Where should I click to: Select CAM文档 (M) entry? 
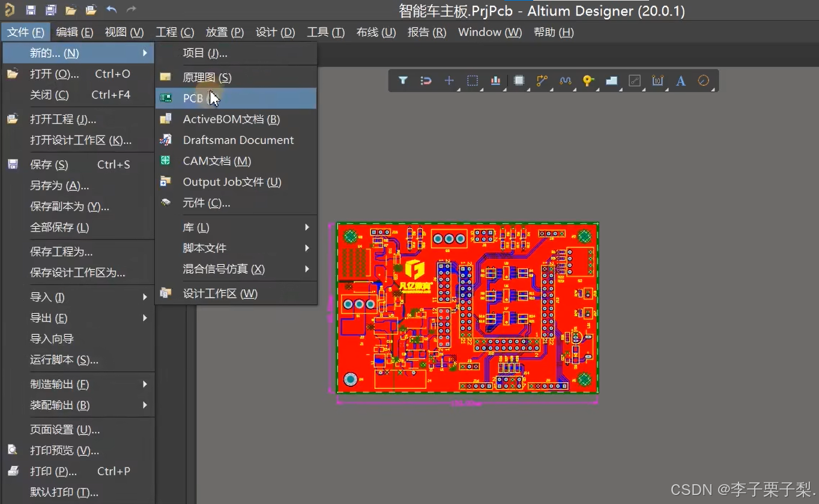tap(236, 161)
